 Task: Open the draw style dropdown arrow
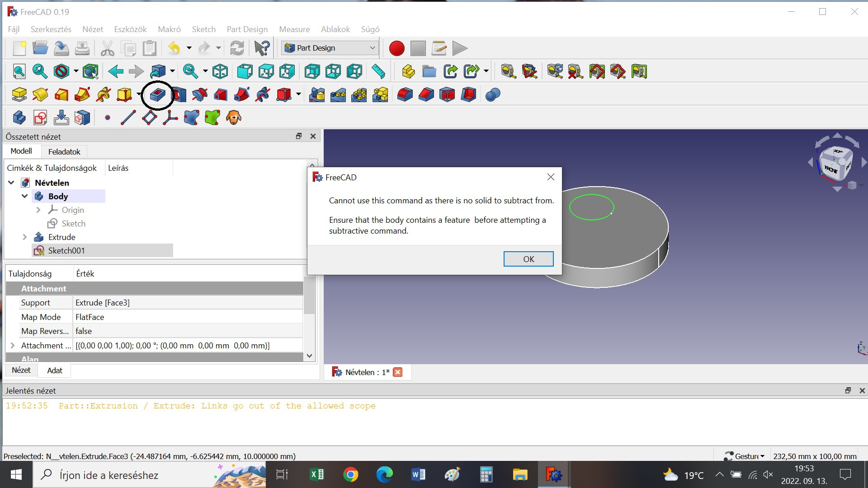(x=76, y=71)
